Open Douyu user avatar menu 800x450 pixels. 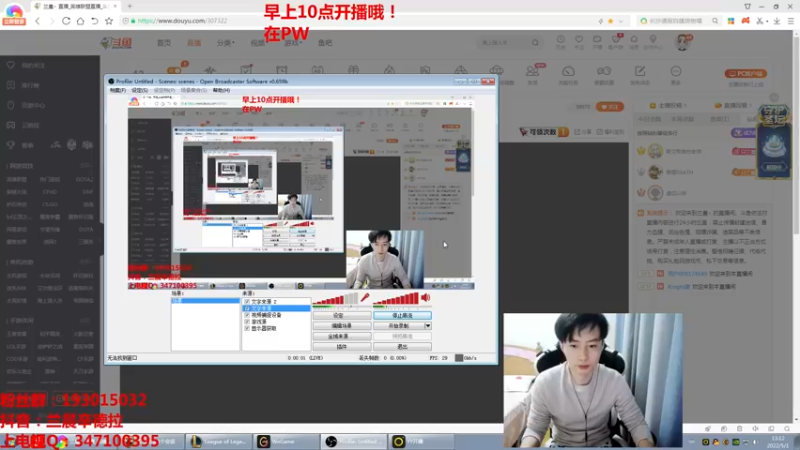[682, 42]
